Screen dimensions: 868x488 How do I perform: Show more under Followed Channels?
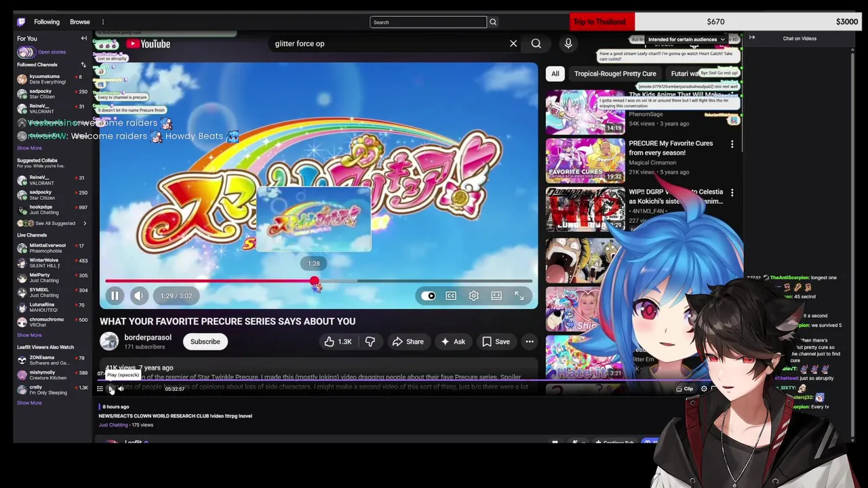[29, 148]
